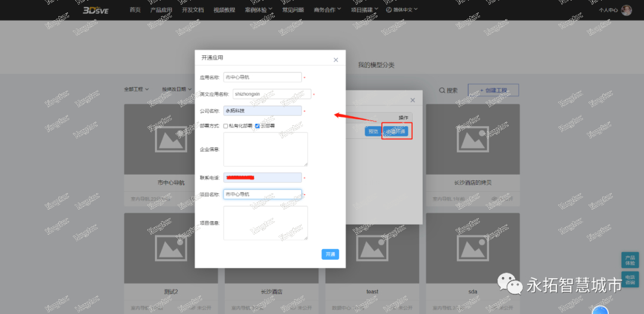Screen dimensions: 644x314
Task: Open the 开发文档 menu item
Action: 193,10
